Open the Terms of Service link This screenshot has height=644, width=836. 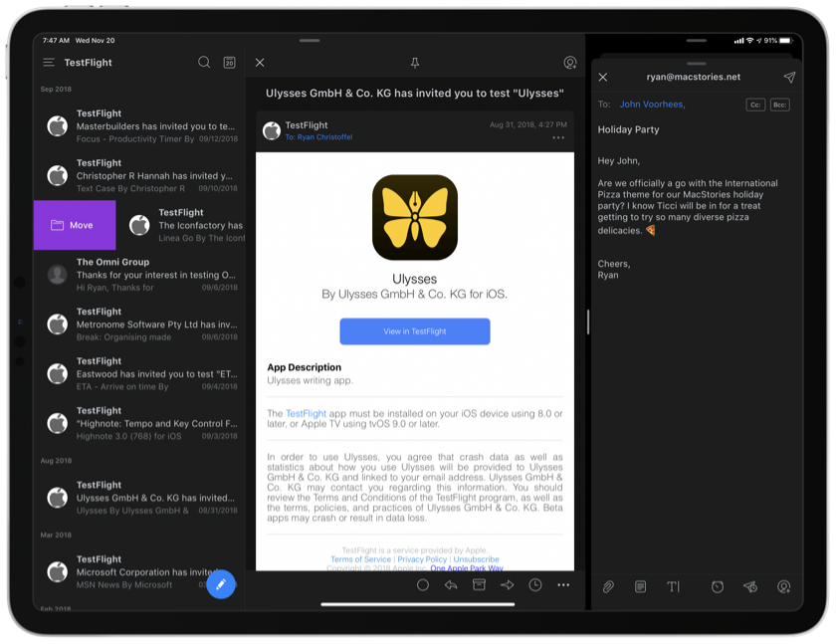coord(360,559)
